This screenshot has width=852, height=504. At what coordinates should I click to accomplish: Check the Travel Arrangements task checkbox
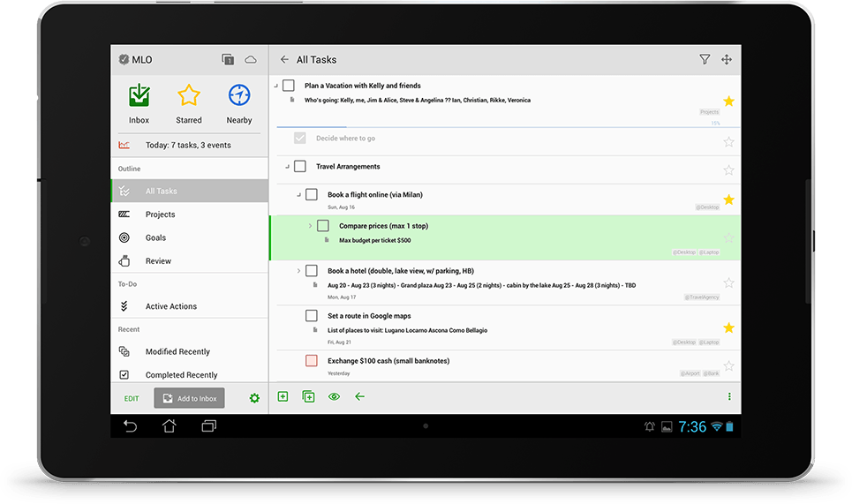[x=300, y=167]
